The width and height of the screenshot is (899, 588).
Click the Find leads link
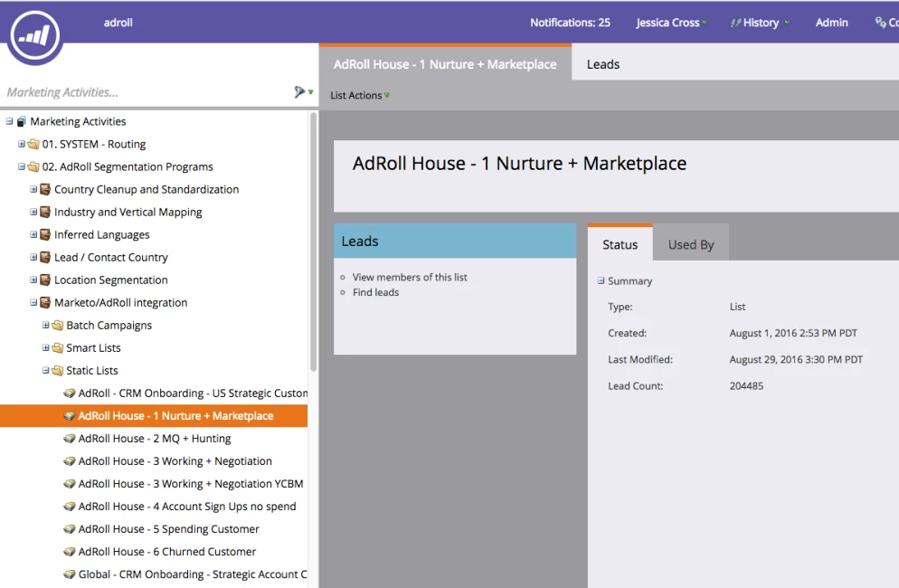point(375,292)
